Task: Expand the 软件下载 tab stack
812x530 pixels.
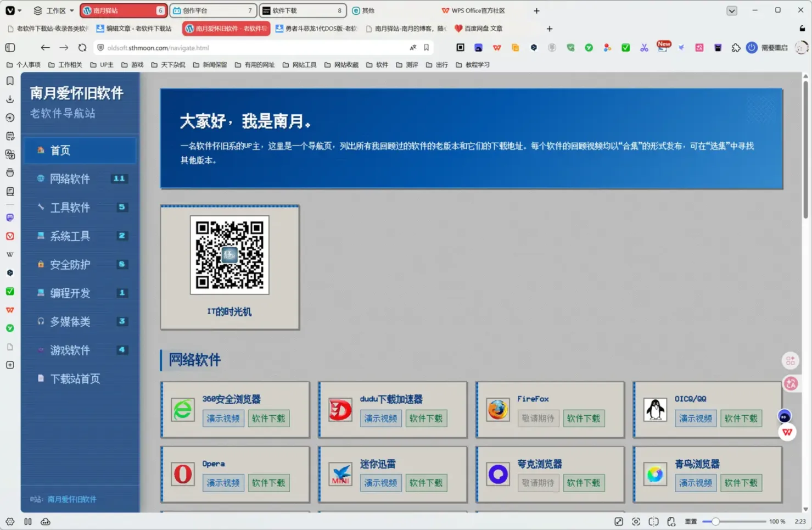Action: coord(303,10)
